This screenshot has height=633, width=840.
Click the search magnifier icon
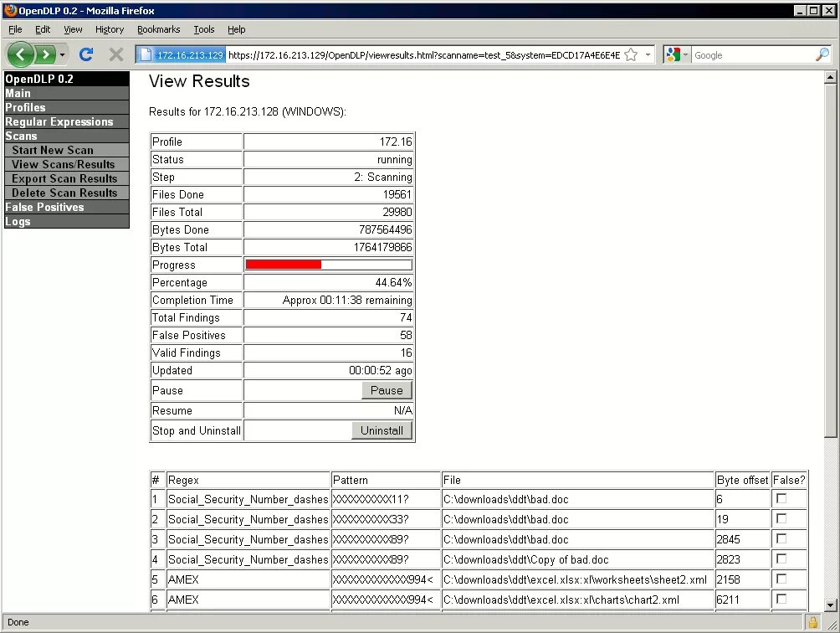click(822, 54)
